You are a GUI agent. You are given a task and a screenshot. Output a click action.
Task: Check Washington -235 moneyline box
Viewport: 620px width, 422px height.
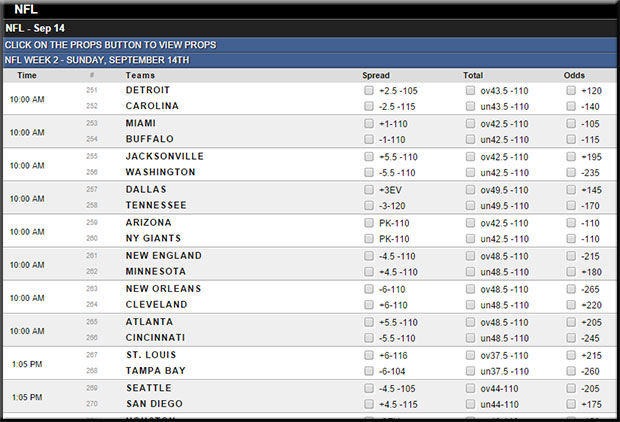click(571, 173)
